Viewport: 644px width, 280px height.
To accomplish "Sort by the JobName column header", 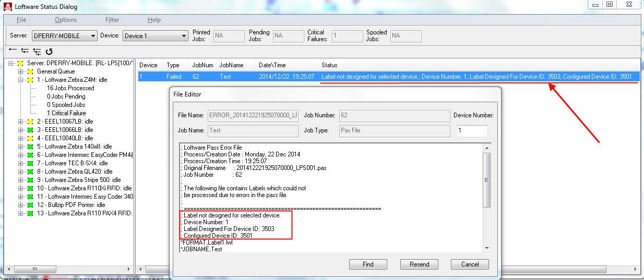I will click(236, 65).
